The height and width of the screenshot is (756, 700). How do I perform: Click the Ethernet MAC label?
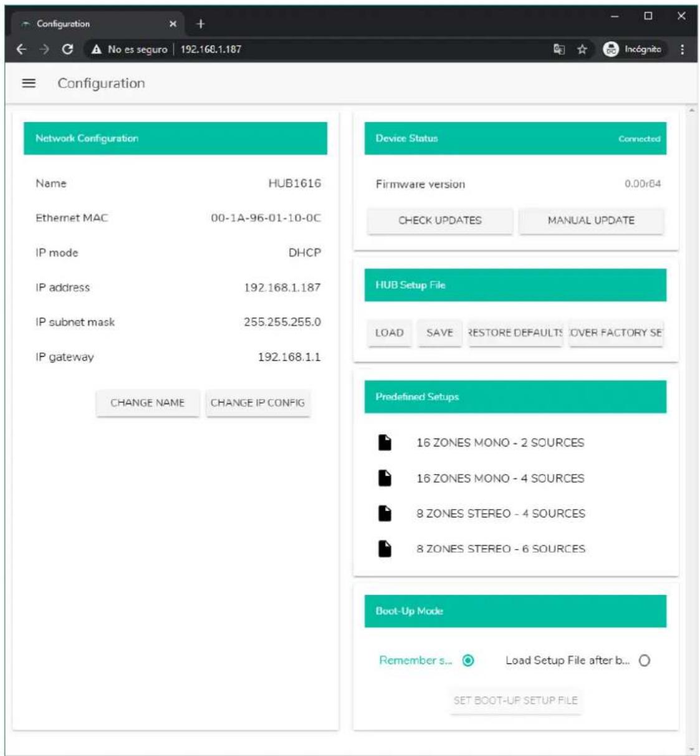coord(72,218)
